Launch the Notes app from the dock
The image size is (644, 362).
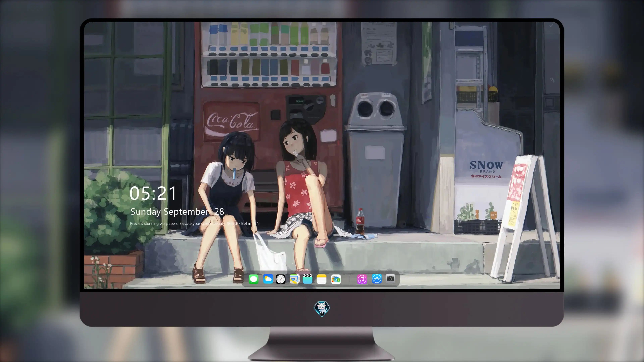(321, 279)
